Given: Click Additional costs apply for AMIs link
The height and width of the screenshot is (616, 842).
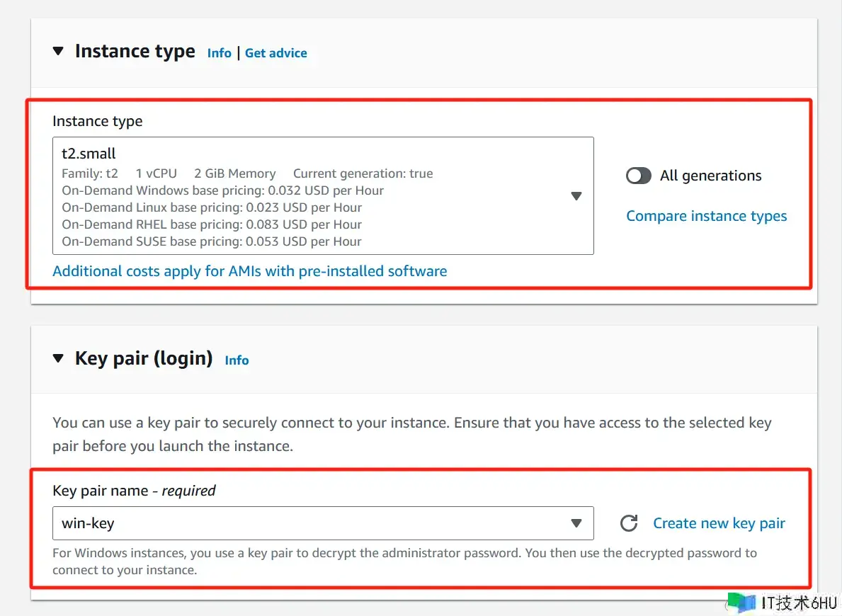Looking at the screenshot, I should 249,271.
